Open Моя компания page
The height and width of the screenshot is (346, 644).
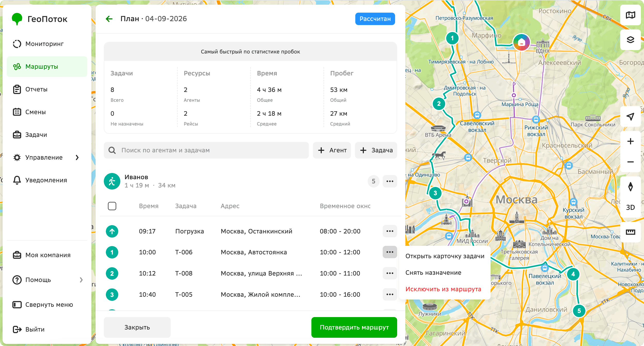coord(47,255)
